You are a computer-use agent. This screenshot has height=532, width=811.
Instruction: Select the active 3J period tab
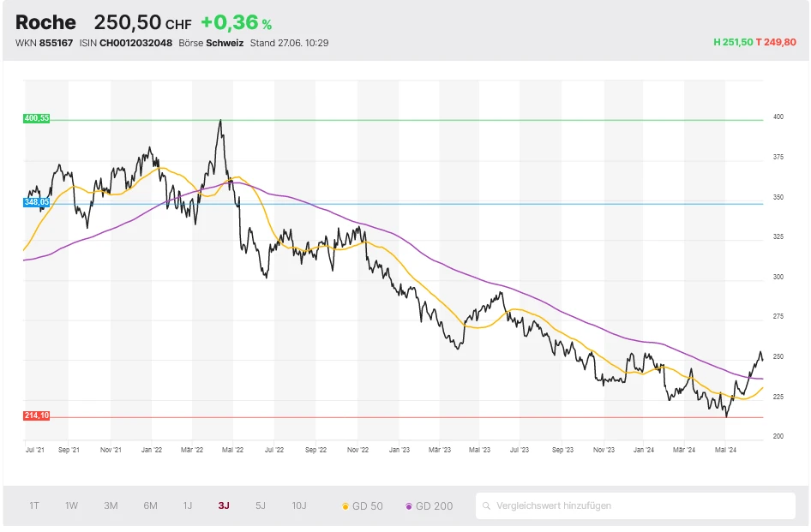(224, 505)
